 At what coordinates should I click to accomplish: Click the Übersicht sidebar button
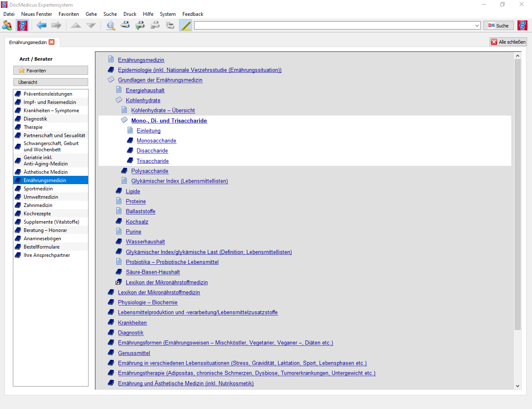(51, 82)
